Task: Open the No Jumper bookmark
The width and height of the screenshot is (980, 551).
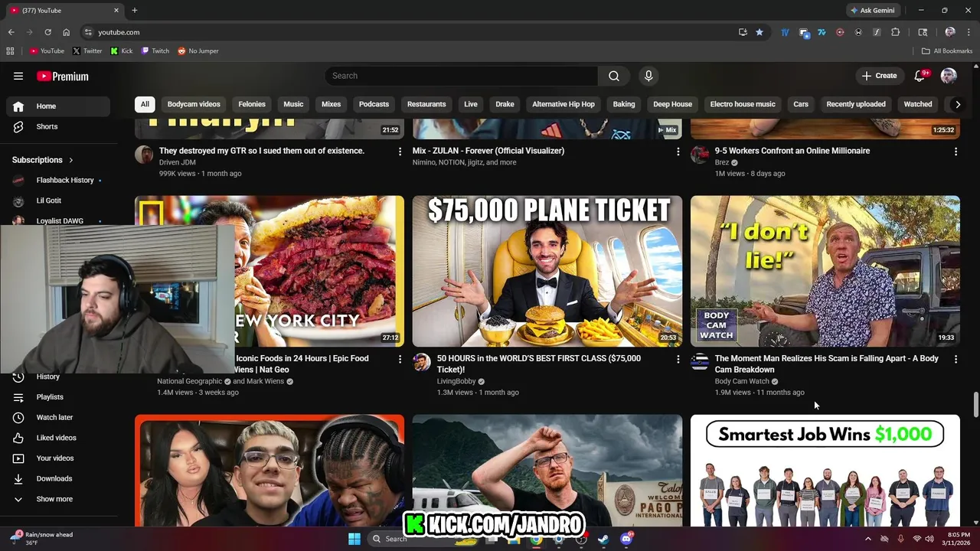Action: pos(198,51)
